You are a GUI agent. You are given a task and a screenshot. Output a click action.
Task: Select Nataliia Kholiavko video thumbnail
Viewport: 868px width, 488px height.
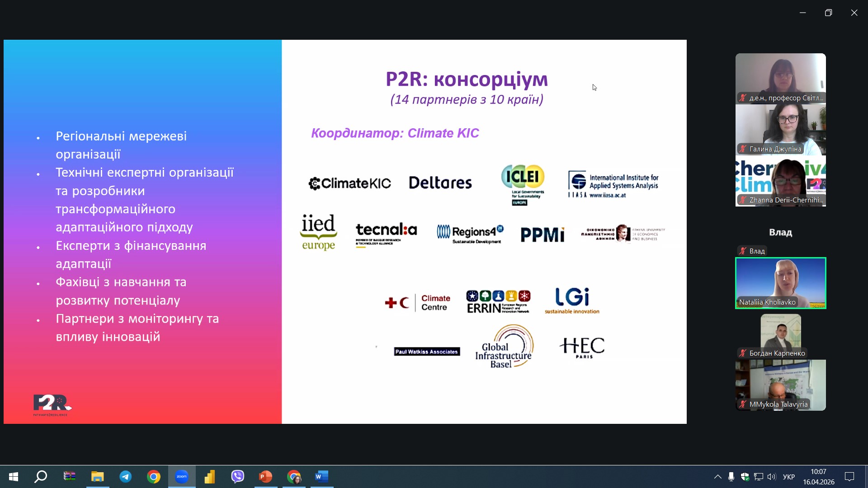coord(780,283)
